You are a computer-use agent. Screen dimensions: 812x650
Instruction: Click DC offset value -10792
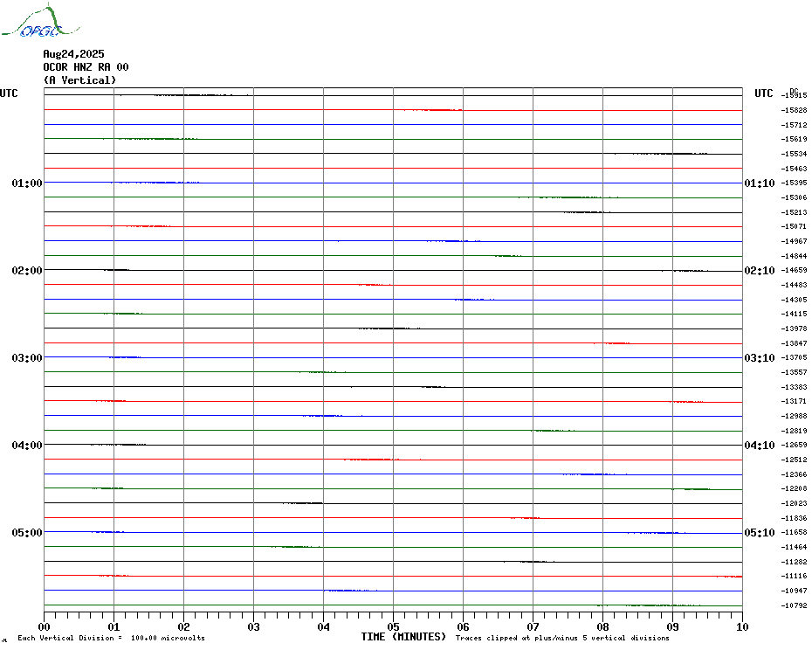(x=794, y=605)
